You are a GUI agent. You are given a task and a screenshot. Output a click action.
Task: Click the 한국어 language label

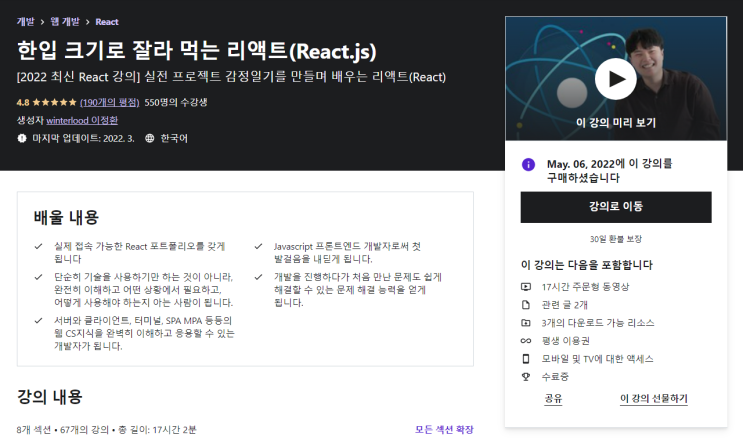174,138
